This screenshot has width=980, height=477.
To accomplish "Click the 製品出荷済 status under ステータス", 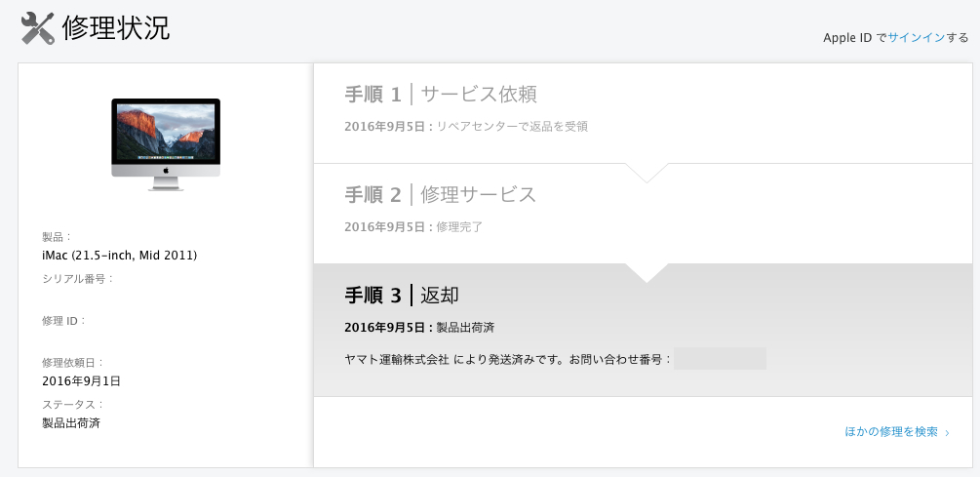I will click(x=71, y=423).
